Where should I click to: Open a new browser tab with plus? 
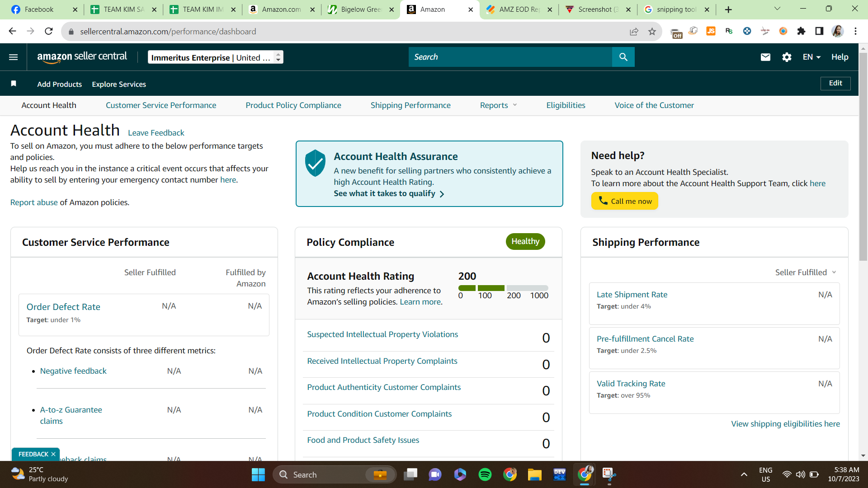pyautogui.click(x=728, y=9)
